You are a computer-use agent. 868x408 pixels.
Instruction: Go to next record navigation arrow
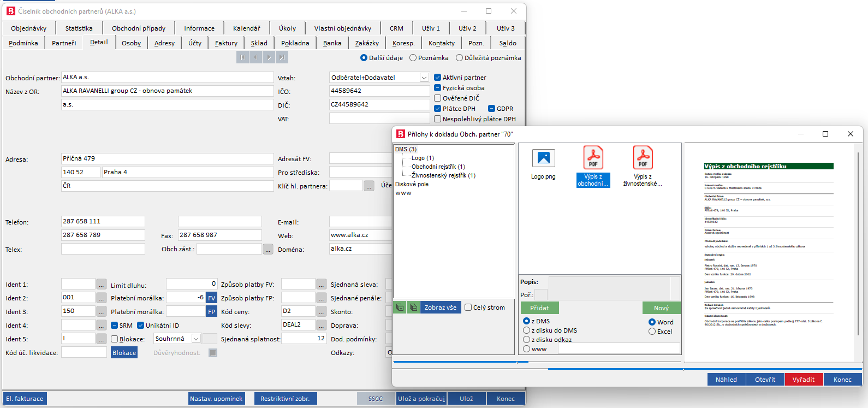[x=269, y=57]
